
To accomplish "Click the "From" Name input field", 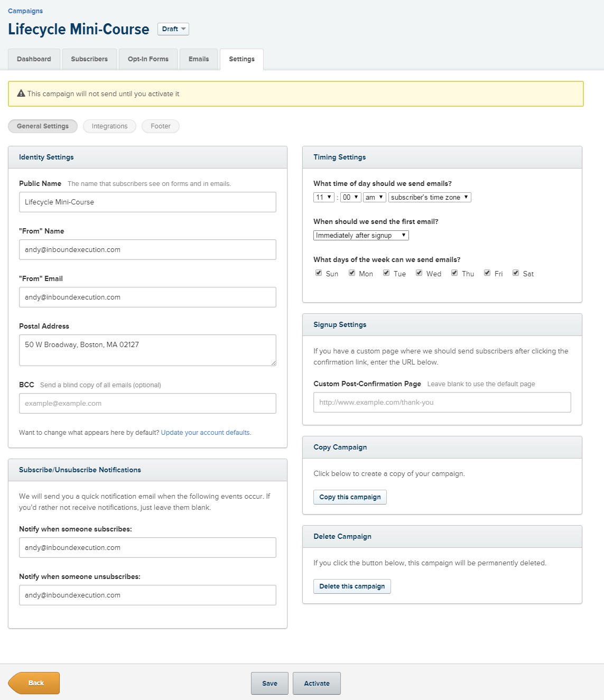I will click(x=147, y=249).
